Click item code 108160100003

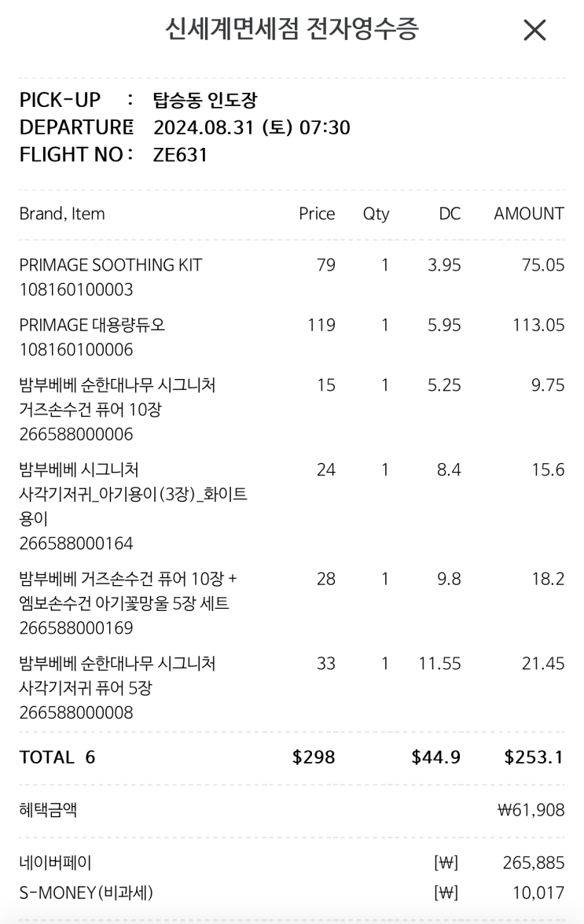[x=76, y=290]
